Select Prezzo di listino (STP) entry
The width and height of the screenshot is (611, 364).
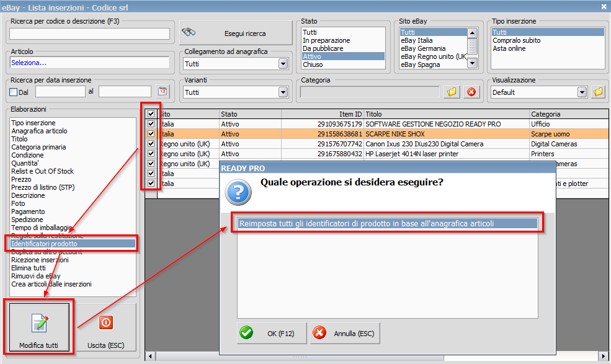pos(73,187)
